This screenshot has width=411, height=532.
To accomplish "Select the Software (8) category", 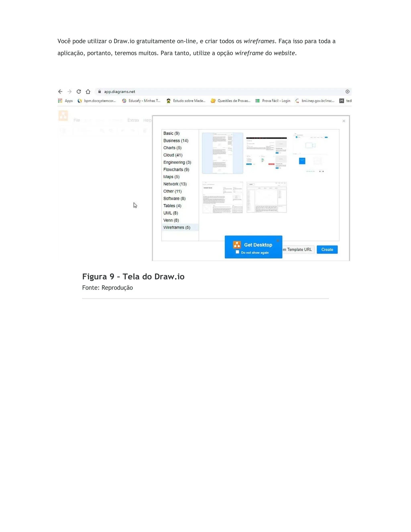I will (180, 199).
